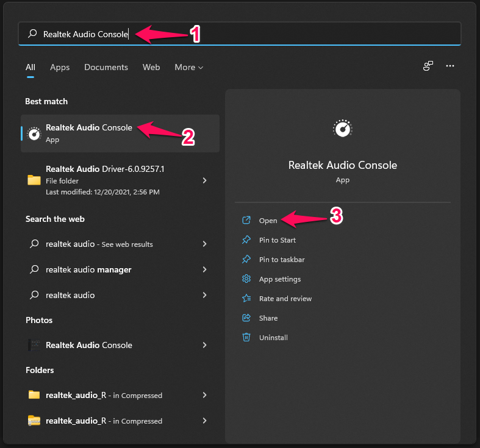Expand Realtek Audio Driver folder result arrow
480x448 pixels.
pos(205,180)
